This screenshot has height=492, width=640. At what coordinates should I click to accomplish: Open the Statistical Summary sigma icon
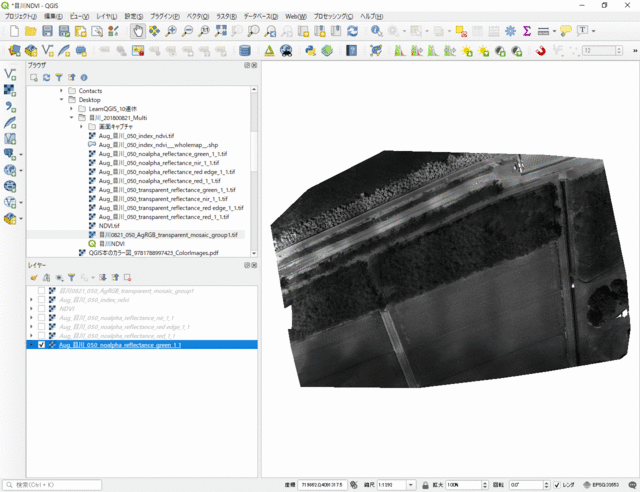527,31
